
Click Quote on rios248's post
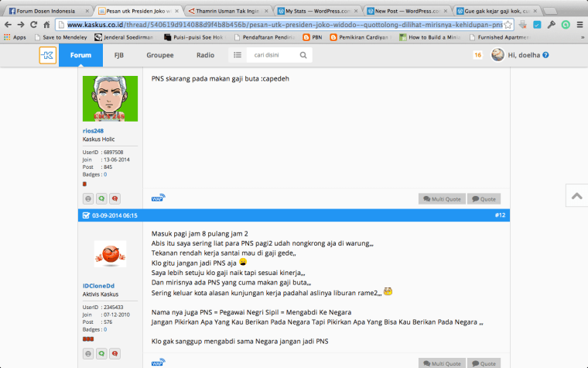click(x=484, y=198)
